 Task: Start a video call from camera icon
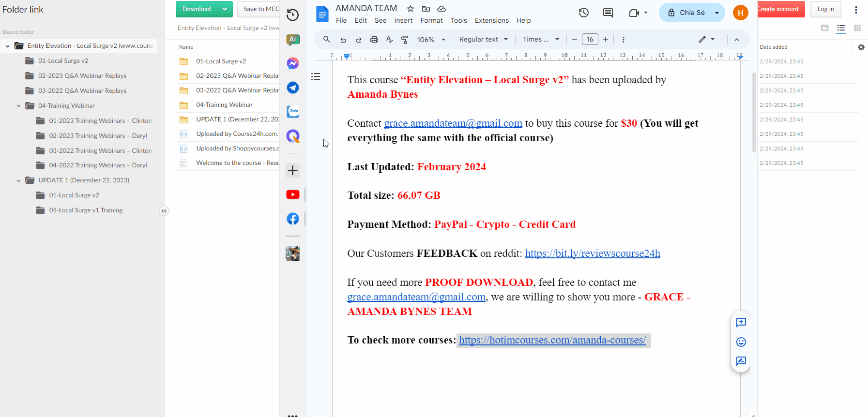tap(634, 13)
